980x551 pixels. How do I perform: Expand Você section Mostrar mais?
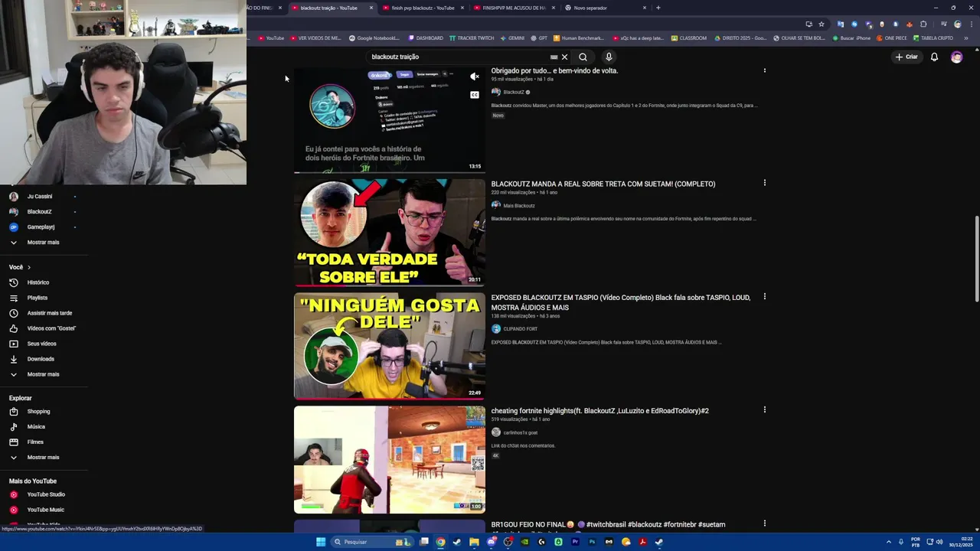[43, 374]
